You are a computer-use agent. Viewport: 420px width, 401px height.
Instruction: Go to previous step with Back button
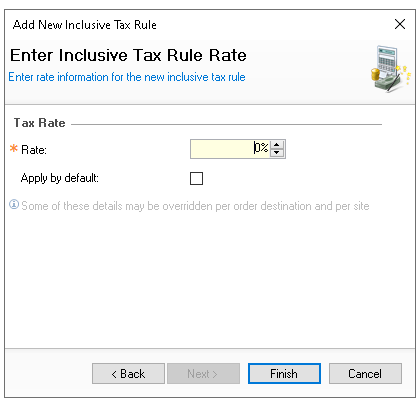128,374
